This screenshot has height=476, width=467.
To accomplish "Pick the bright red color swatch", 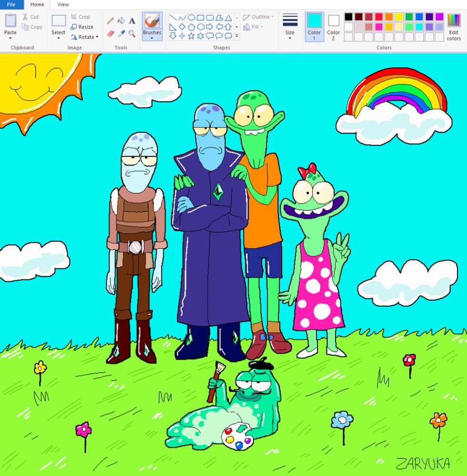I will click(x=378, y=17).
